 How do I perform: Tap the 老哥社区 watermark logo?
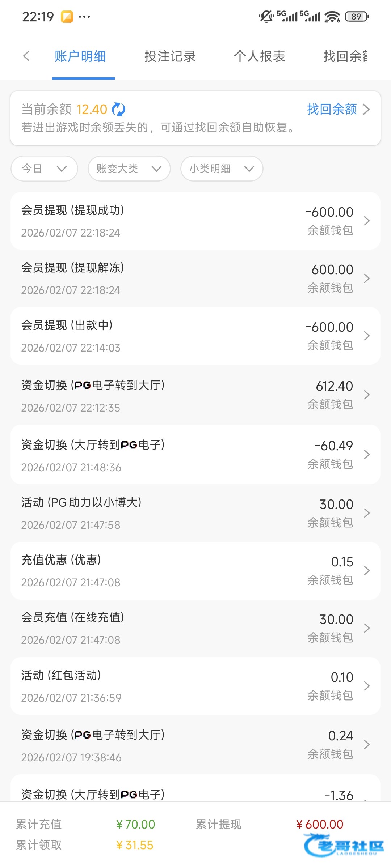point(344,846)
